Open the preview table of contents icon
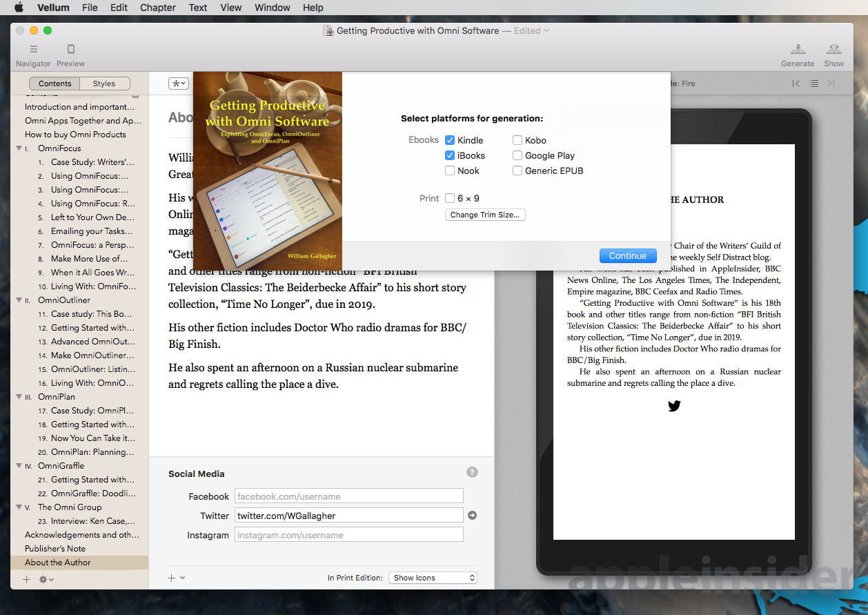This screenshot has height=615, width=868. click(814, 84)
